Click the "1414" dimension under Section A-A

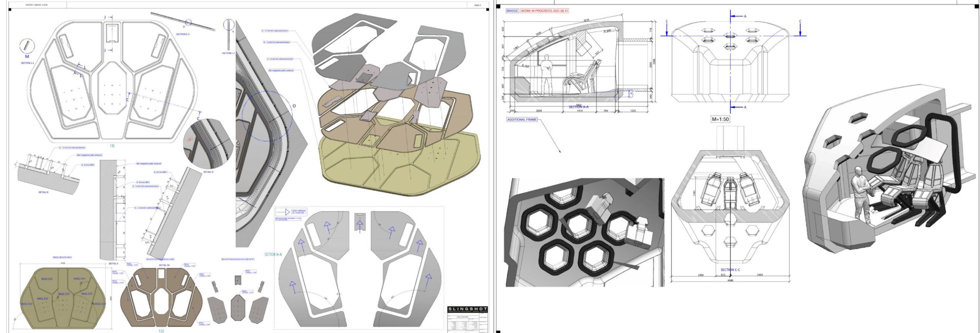(x=580, y=111)
